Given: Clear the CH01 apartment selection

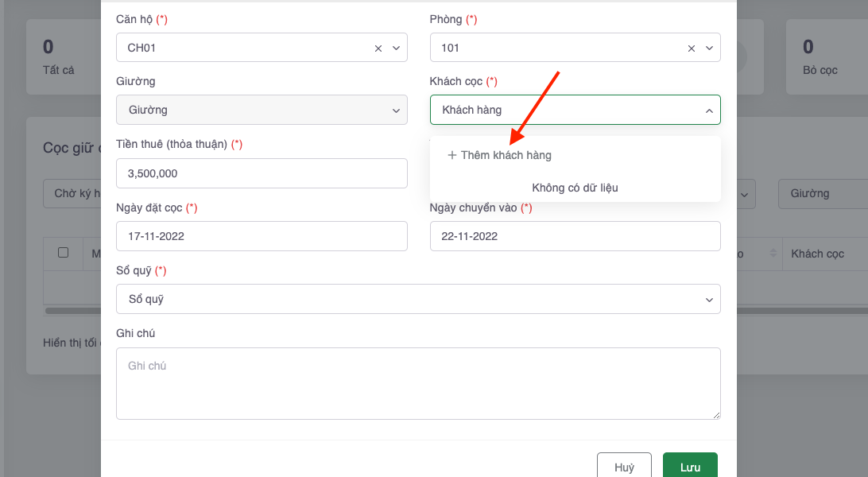Looking at the screenshot, I should coord(378,48).
